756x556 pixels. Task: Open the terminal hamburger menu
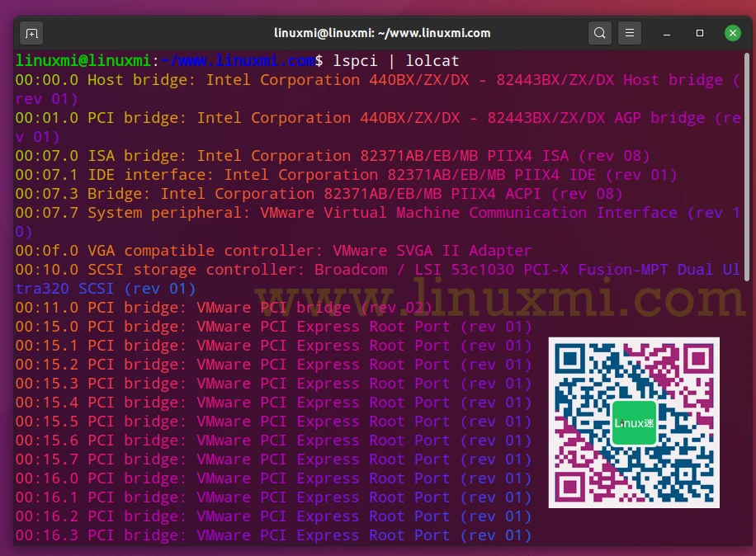click(630, 33)
